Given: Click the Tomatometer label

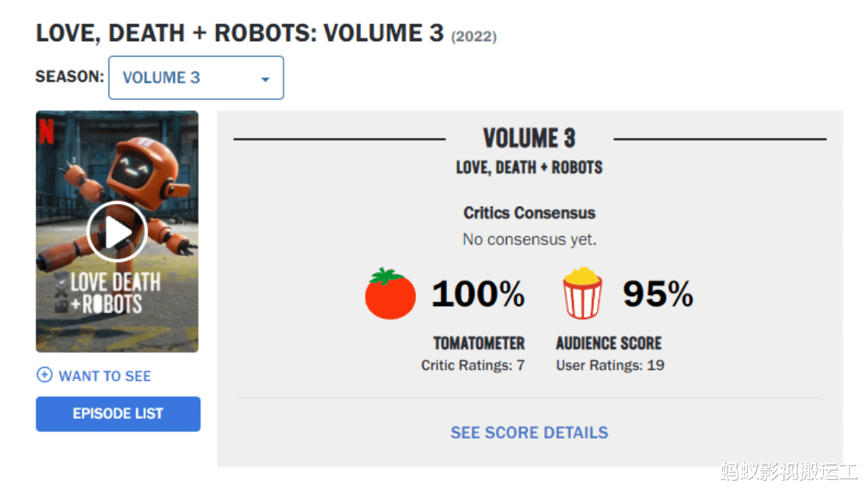Looking at the screenshot, I should point(479,343).
